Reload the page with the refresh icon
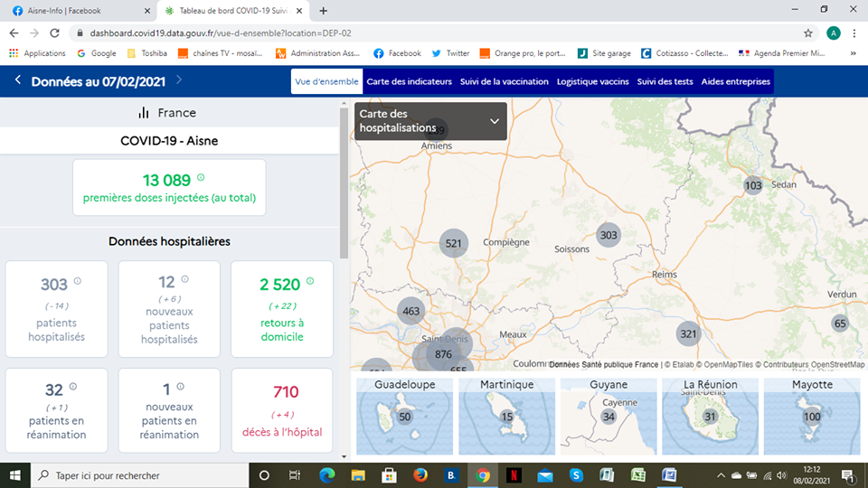 click(55, 33)
